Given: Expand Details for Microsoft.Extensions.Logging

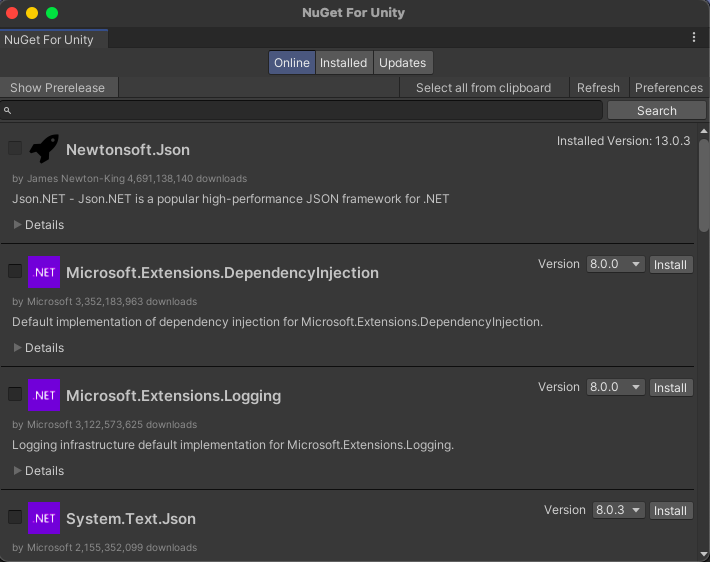Looking at the screenshot, I should pyautogui.click(x=39, y=471).
